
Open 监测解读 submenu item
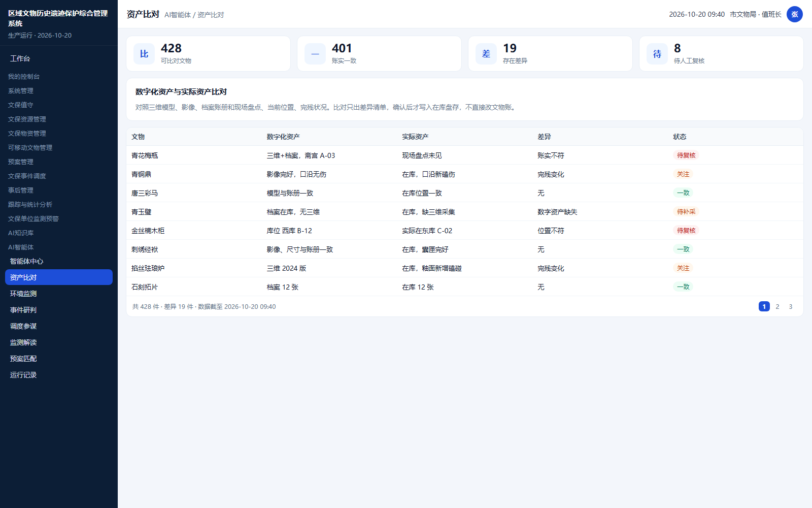pos(59,342)
